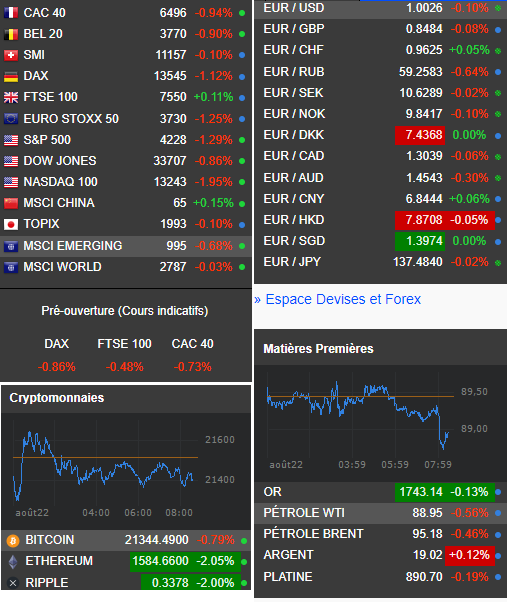Click the French flag icon beside CAC 40
The height and width of the screenshot is (602, 509).
11,13
